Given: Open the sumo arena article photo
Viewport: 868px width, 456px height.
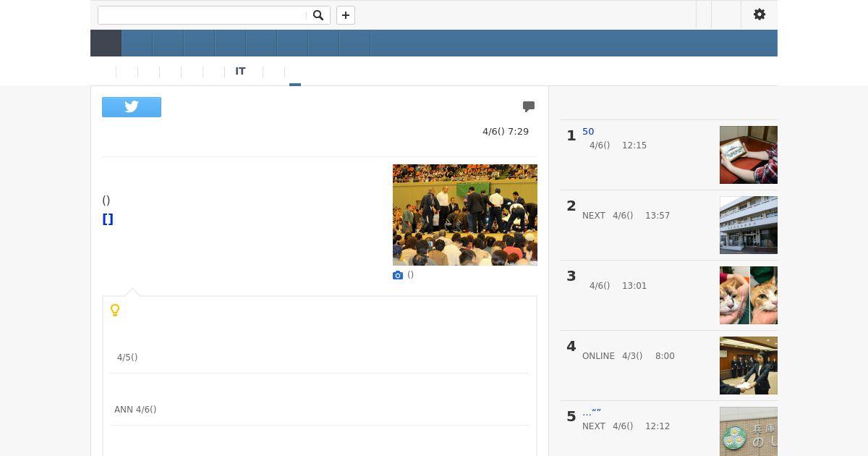Looking at the screenshot, I should tap(465, 215).
